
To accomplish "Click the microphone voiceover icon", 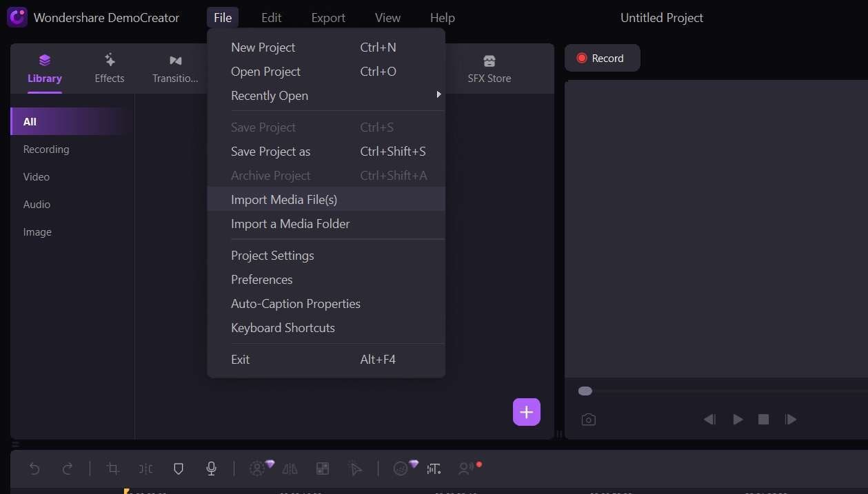I will tap(212, 469).
